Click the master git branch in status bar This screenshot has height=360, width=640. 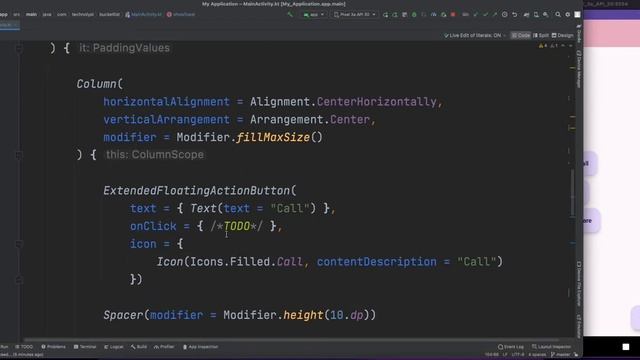(x=562, y=355)
